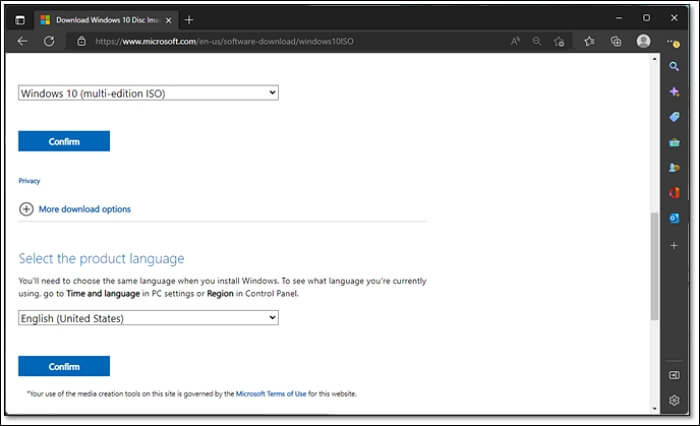Open the user profile avatar
The height and width of the screenshot is (426, 700).
[643, 41]
